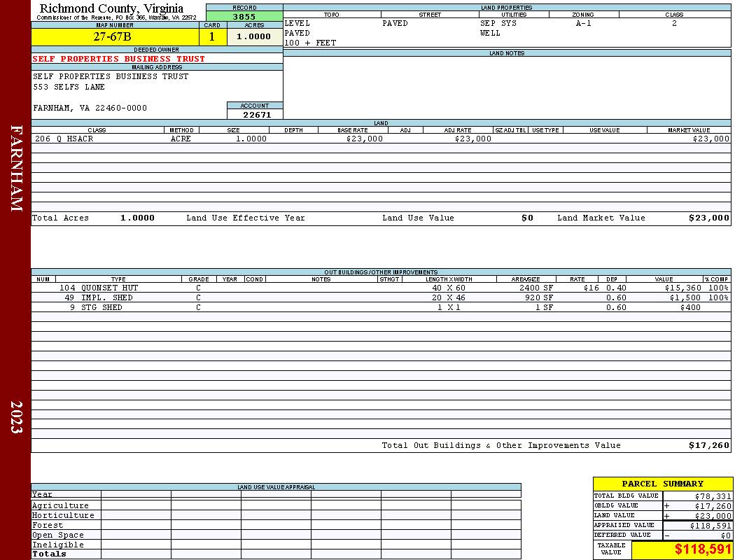The width and height of the screenshot is (735, 560).
Task: Click the QUONSET HUT outbuilding row
Action: click(381, 288)
